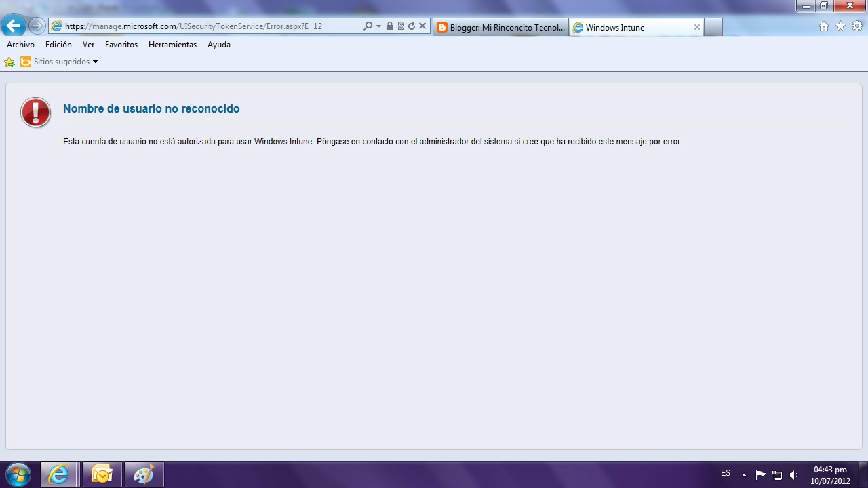View the security lock icon report
The height and width of the screenshot is (488, 868).
pyautogui.click(x=389, y=26)
